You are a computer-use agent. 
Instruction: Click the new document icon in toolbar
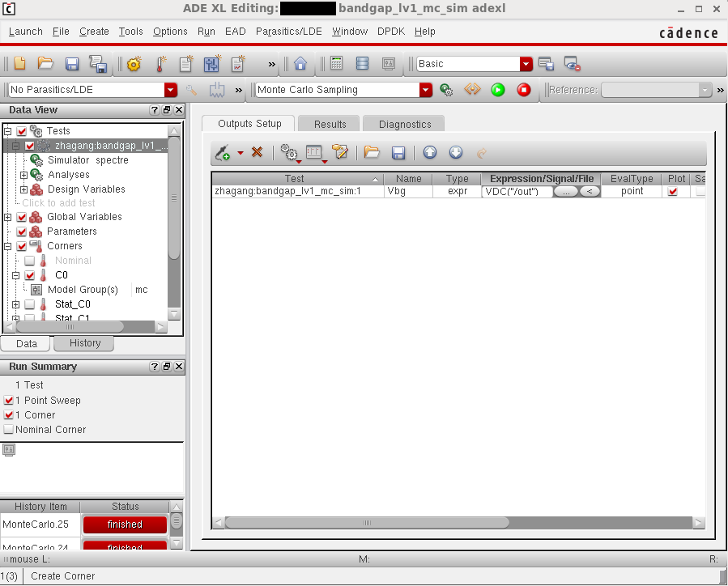pyautogui.click(x=20, y=63)
